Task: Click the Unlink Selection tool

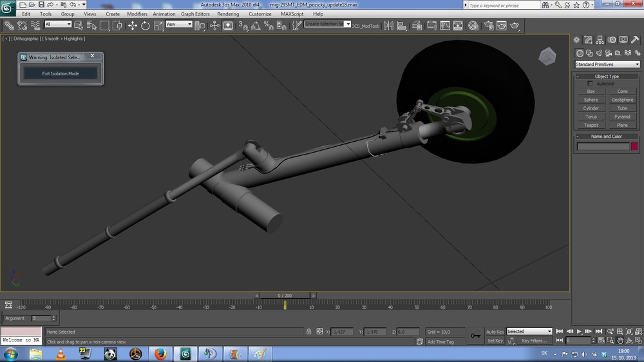Action: click(22, 26)
